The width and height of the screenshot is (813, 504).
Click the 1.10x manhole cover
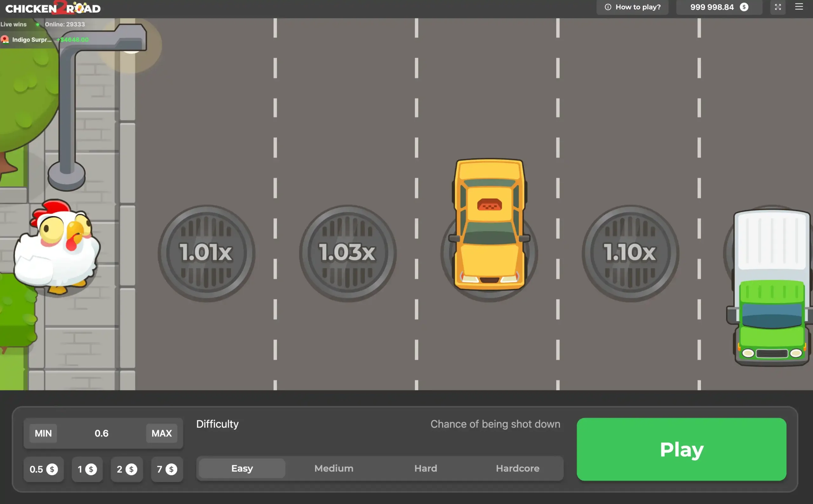click(630, 253)
